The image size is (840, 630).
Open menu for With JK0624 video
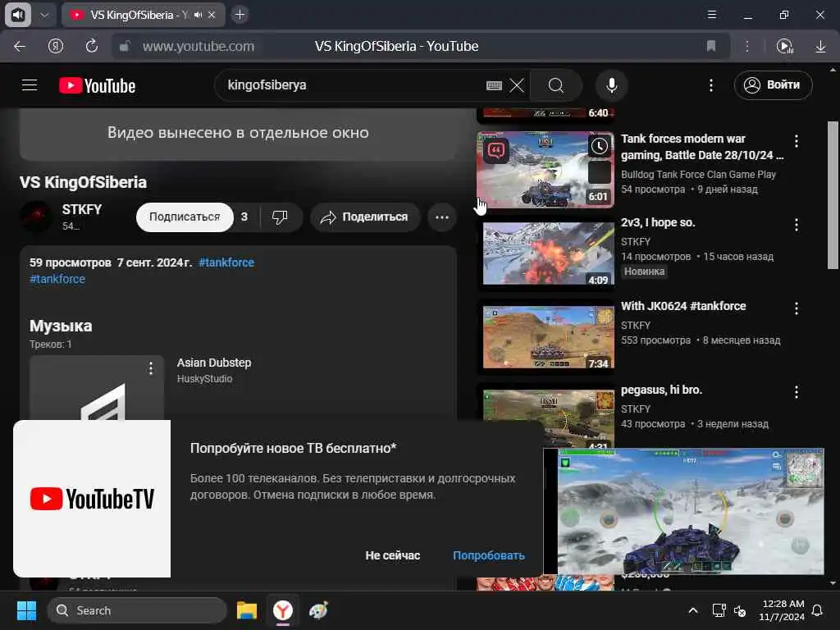pos(797,308)
